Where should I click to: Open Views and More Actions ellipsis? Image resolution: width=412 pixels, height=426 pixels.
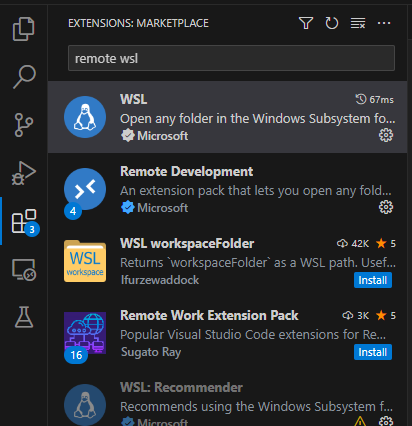pos(384,23)
